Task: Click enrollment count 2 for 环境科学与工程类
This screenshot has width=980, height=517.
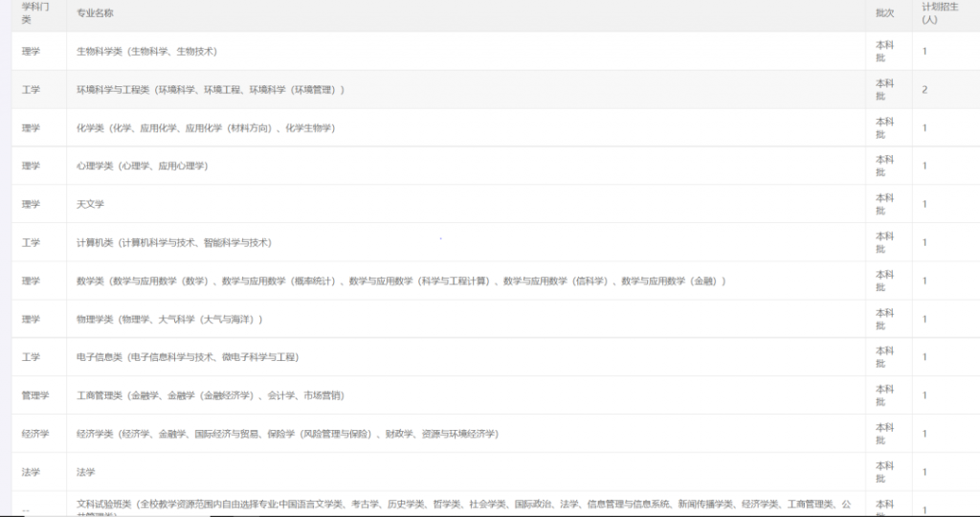Action: [924, 89]
